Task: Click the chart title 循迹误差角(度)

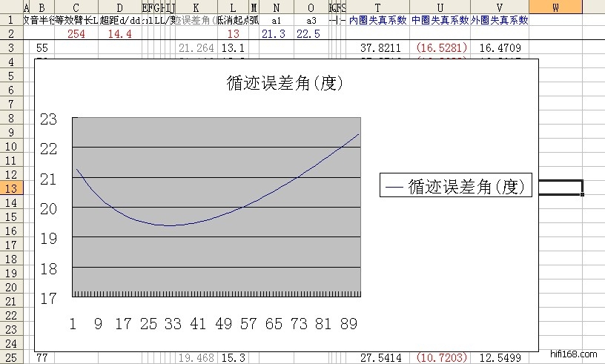Action: click(x=284, y=84)
